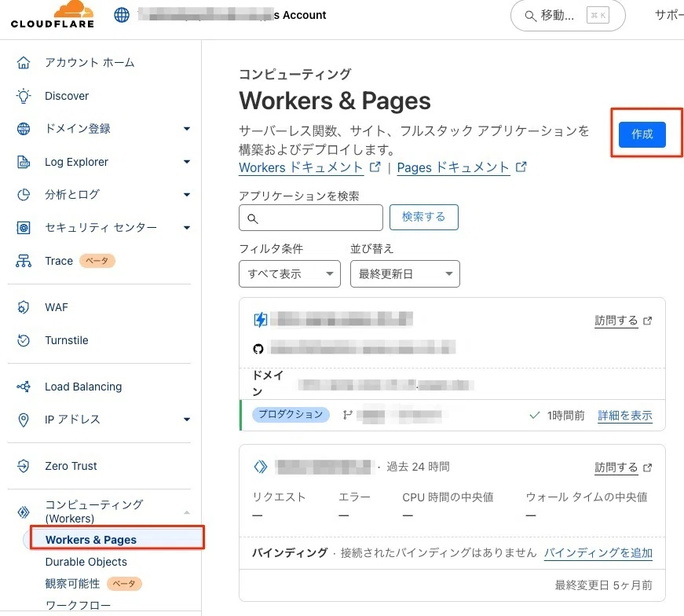Open アカウント ホーム in the sidebar
684x616 pixels.
90,63
